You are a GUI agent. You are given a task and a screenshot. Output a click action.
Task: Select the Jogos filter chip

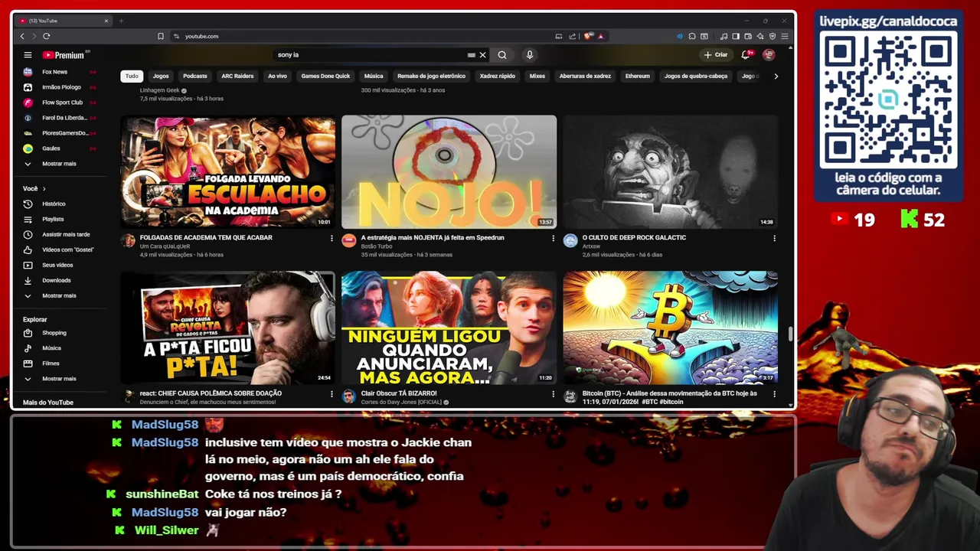161,77
